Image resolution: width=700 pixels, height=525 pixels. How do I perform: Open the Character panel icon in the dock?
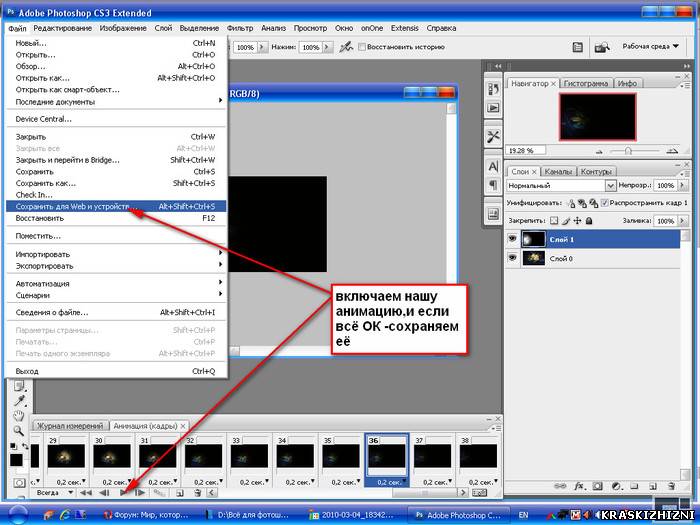pyautogui.click(x=493, y=167)
